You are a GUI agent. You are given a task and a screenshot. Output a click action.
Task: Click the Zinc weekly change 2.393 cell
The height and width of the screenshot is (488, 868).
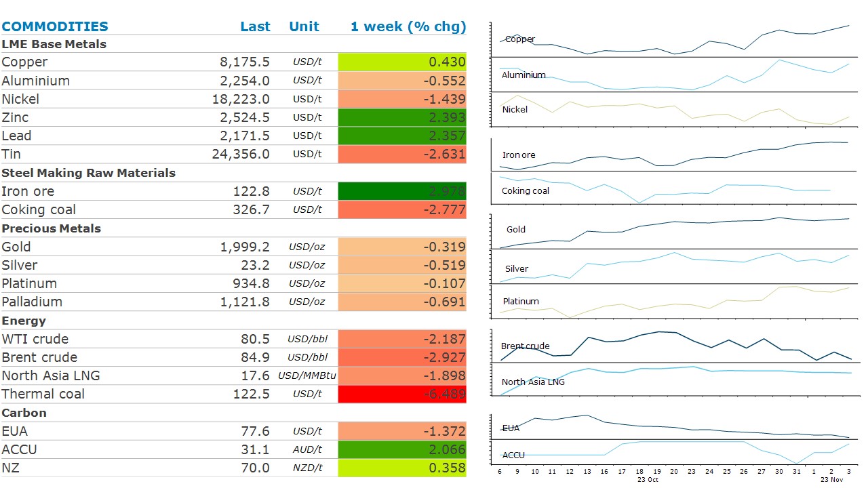pyautogui.click(x=402, y=117)
